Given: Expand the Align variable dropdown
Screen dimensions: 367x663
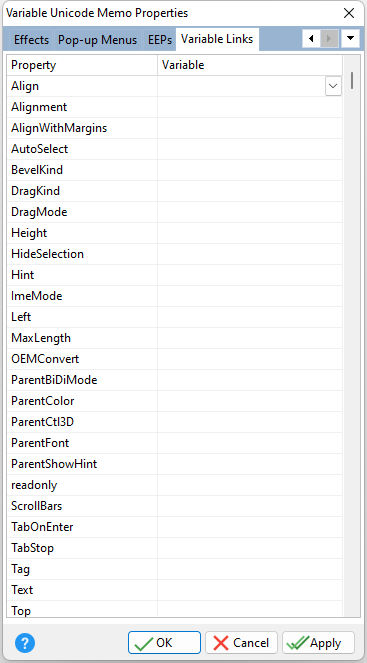Looking at the screenshot, I should [334, 86].
